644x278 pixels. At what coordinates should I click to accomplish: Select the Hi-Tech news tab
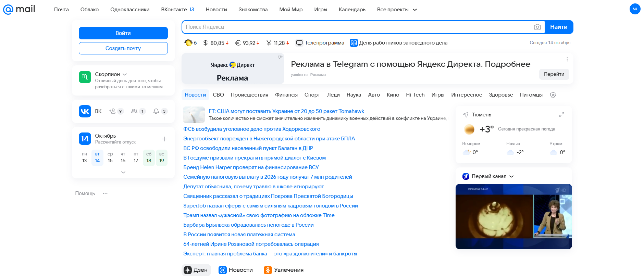(x=415, y=95)
